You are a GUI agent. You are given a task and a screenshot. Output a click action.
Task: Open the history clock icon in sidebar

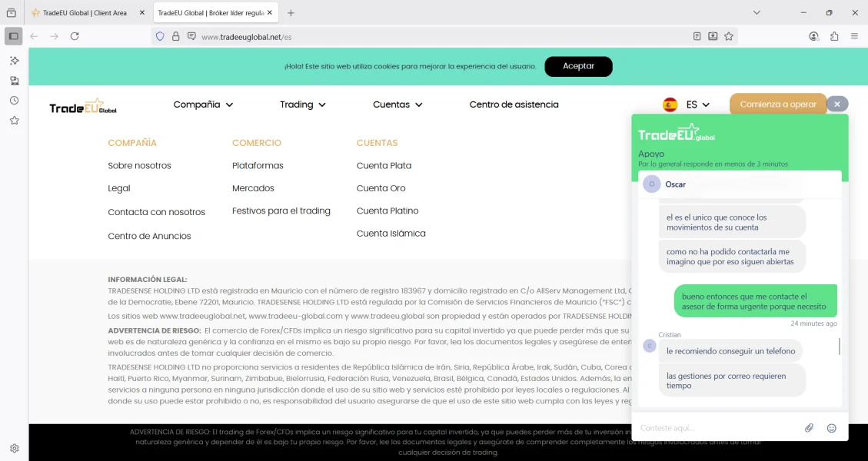[x=14, y=101]
